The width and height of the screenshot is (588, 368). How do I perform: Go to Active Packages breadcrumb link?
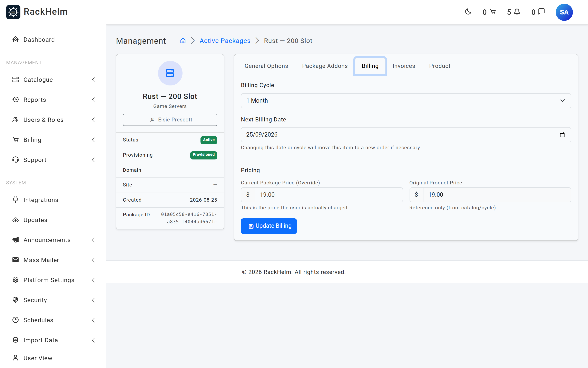(x=225, y=41)
